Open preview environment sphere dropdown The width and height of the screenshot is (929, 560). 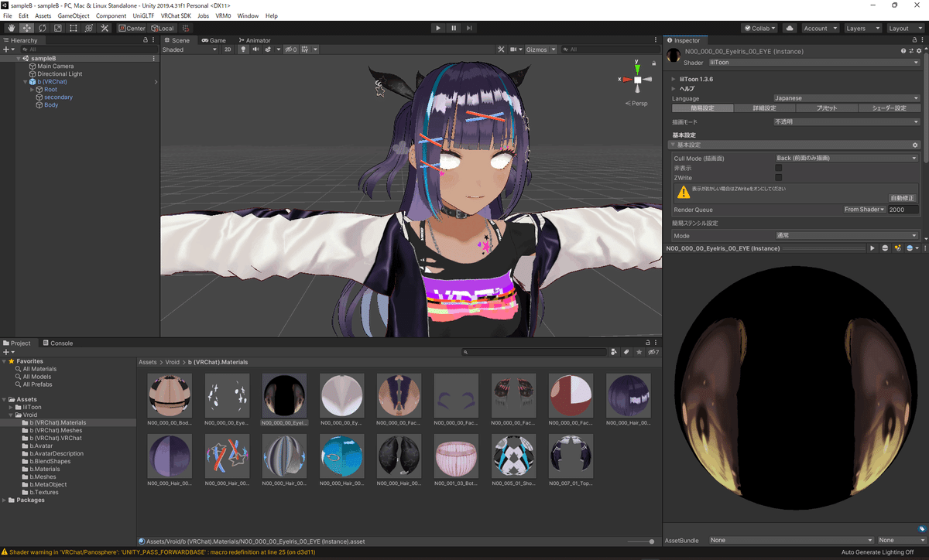pyautogui.click(x=911, y=248)
